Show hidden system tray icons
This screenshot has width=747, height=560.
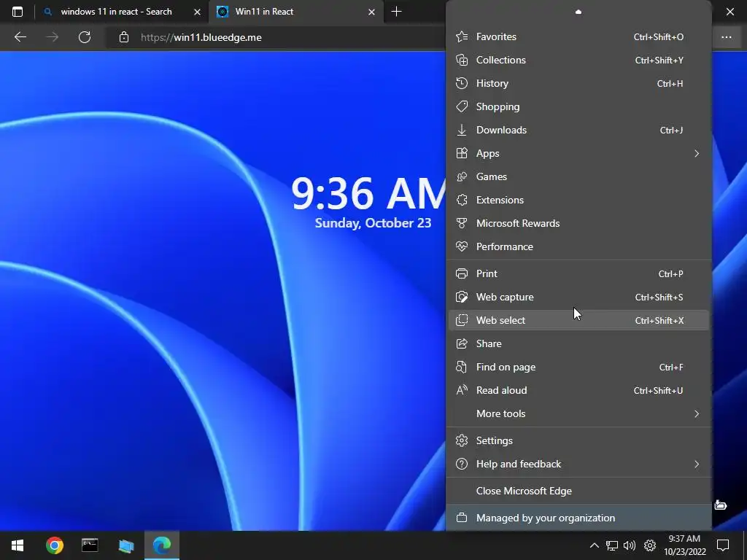[x=594, y=545]
